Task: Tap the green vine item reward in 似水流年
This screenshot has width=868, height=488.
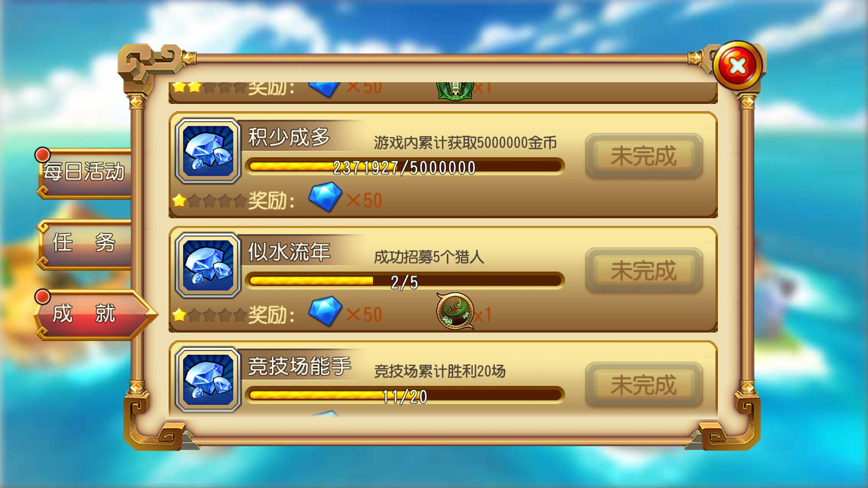Action: (455, 311)
